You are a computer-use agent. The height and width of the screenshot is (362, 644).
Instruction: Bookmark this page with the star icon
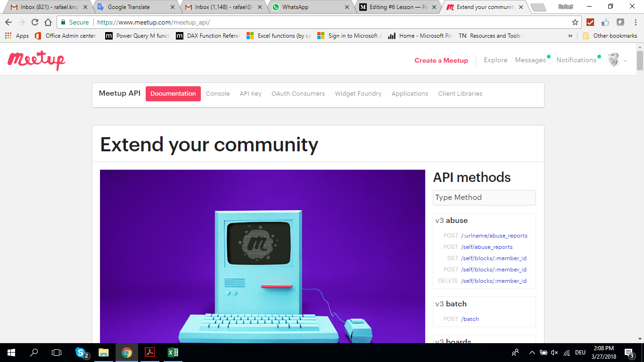[575, 22]
